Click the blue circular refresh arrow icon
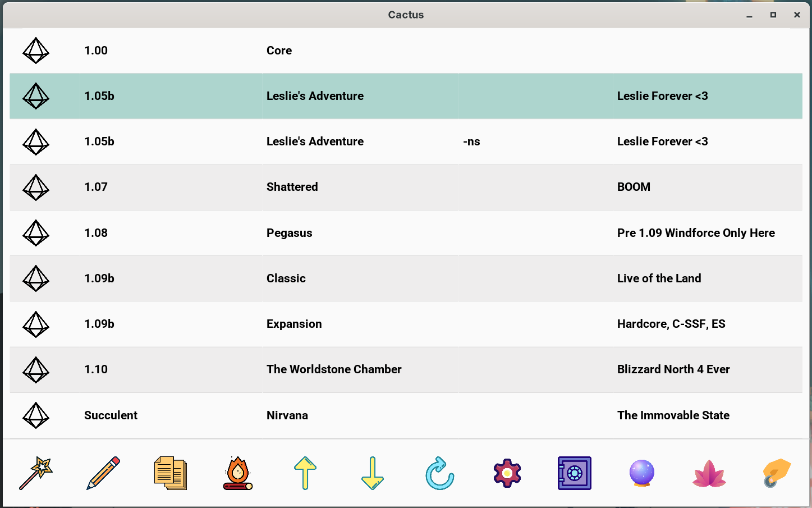 click(x=440, y=473)
